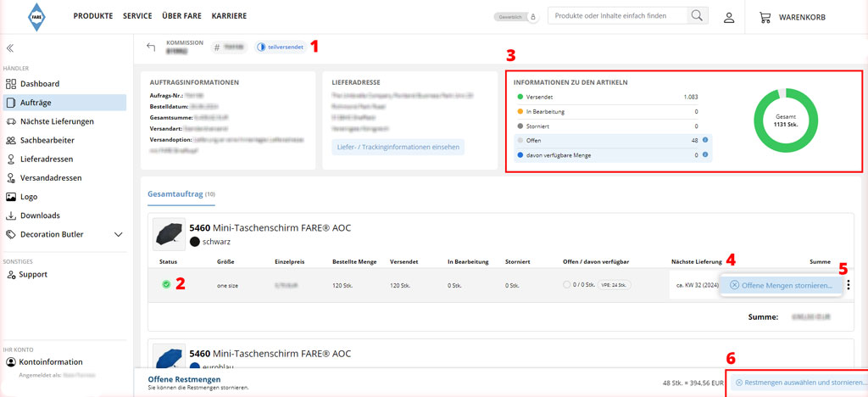Click the search magnifier icon

pos(698,15)
